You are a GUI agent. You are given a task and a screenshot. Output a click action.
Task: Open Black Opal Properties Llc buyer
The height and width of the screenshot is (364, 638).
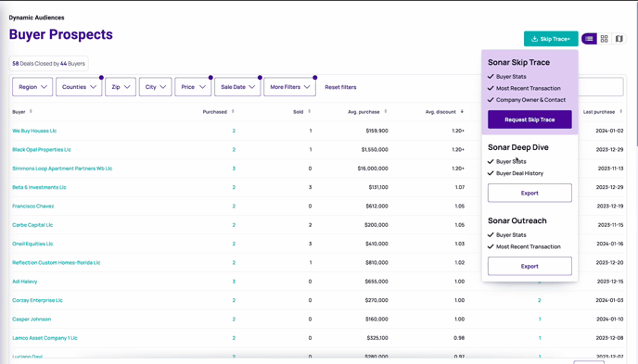tap(42, 149)
